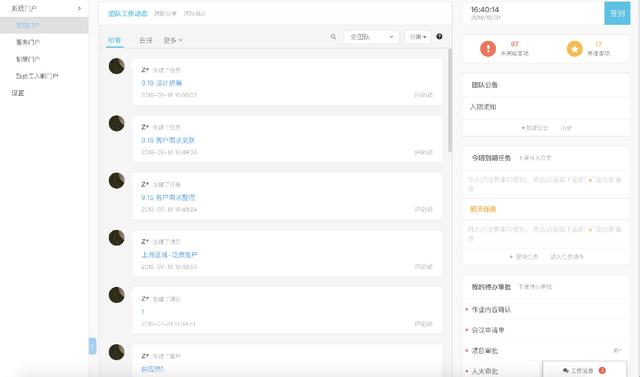Open the 上海区域 list link
The height and width of the screenshot is (377, 640).
(x=169, y=255)
